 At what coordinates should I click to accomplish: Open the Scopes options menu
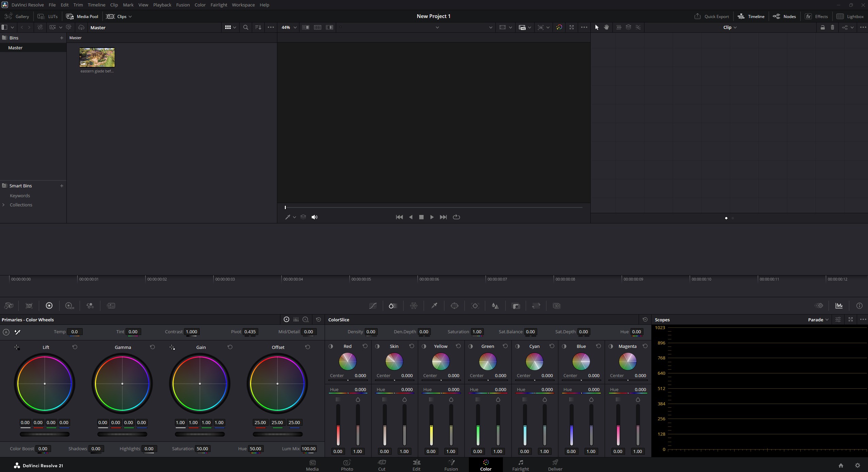(863, 320)
